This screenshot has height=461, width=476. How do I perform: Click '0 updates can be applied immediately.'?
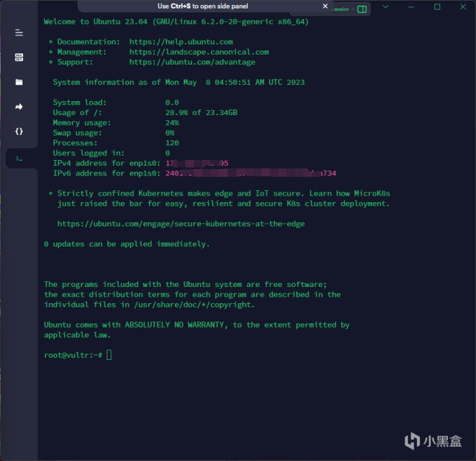[x=126, y=244]
